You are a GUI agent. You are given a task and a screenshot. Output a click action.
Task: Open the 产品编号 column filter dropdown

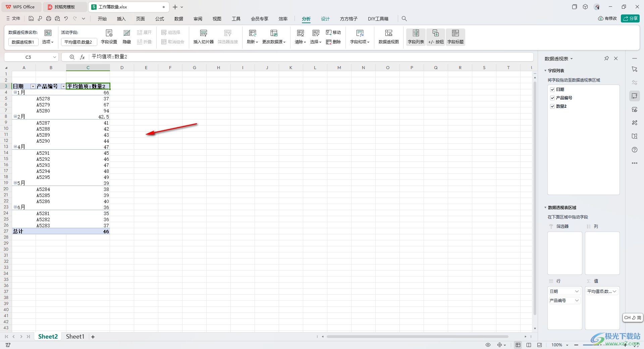pos(63,87)
